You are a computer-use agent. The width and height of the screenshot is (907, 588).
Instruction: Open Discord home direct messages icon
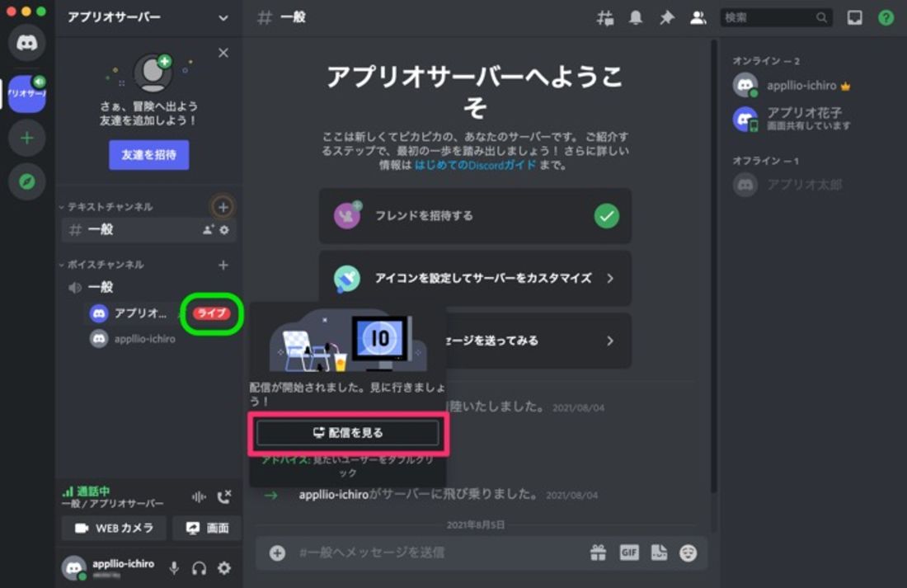(x=26, y=43)
